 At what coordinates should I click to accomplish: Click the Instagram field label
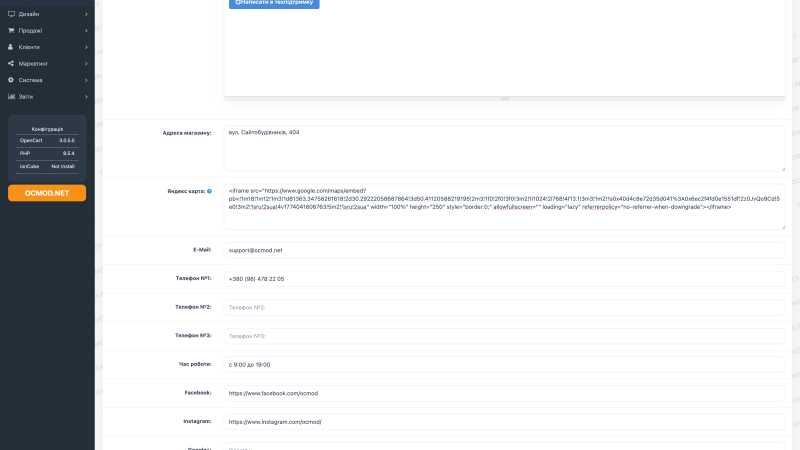197,421
